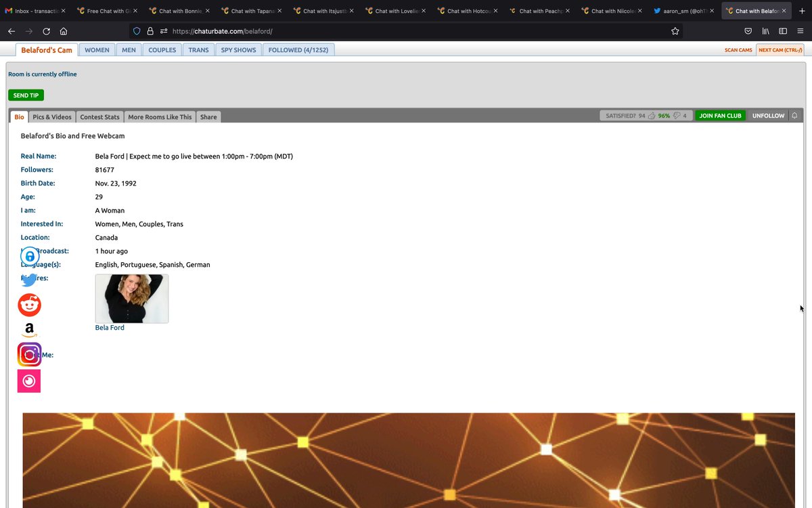The image size is (812, 508).
Task: Click the tracking protection shield icon
Action: [137, 31]
